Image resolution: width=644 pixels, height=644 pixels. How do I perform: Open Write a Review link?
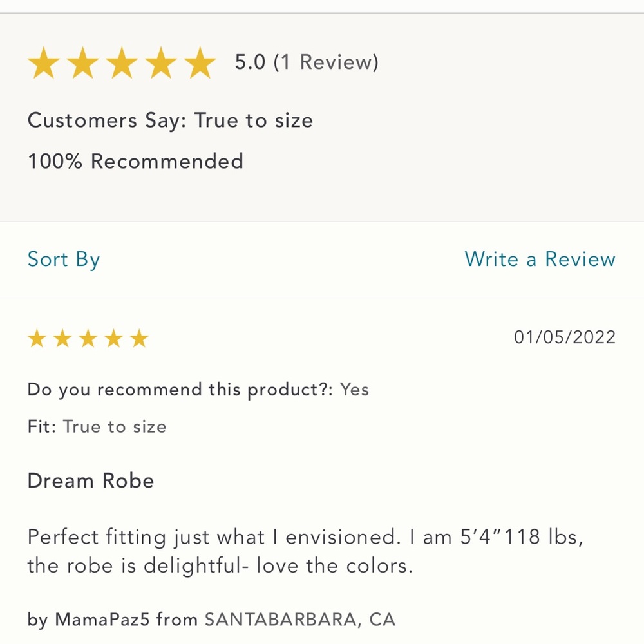[x=540, y=259]
